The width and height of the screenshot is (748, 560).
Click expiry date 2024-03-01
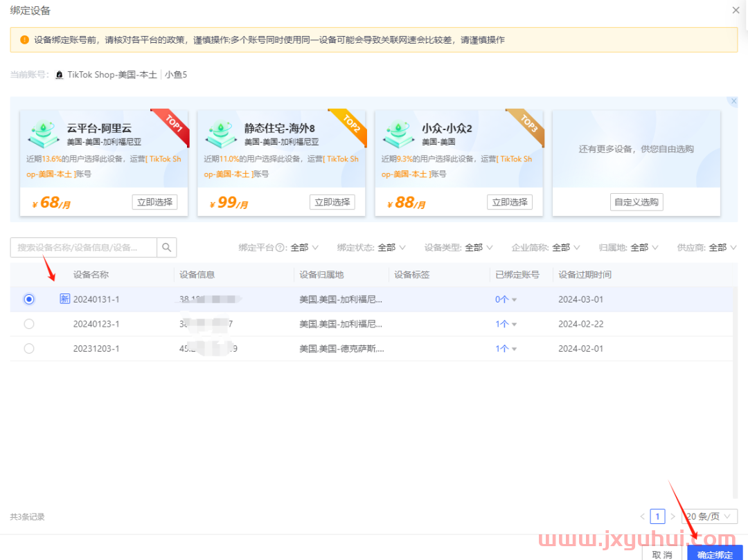[x=580, y=299]
